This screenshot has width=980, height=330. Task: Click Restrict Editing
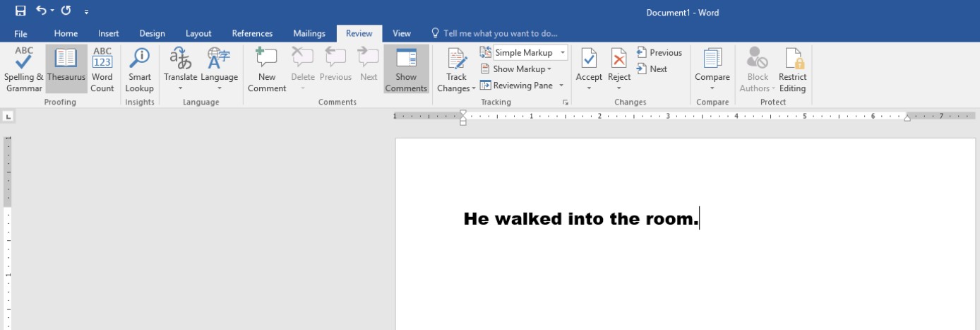point(792,69)
